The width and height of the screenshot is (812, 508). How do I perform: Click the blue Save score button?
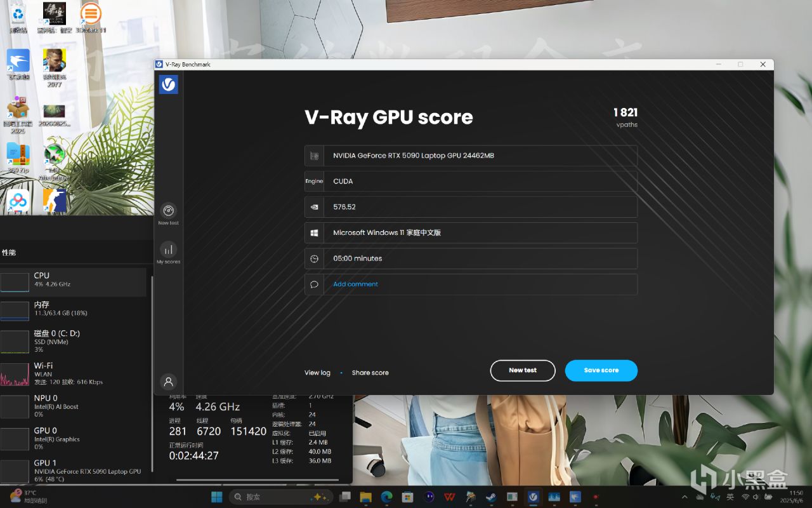[x=601, y=370]
